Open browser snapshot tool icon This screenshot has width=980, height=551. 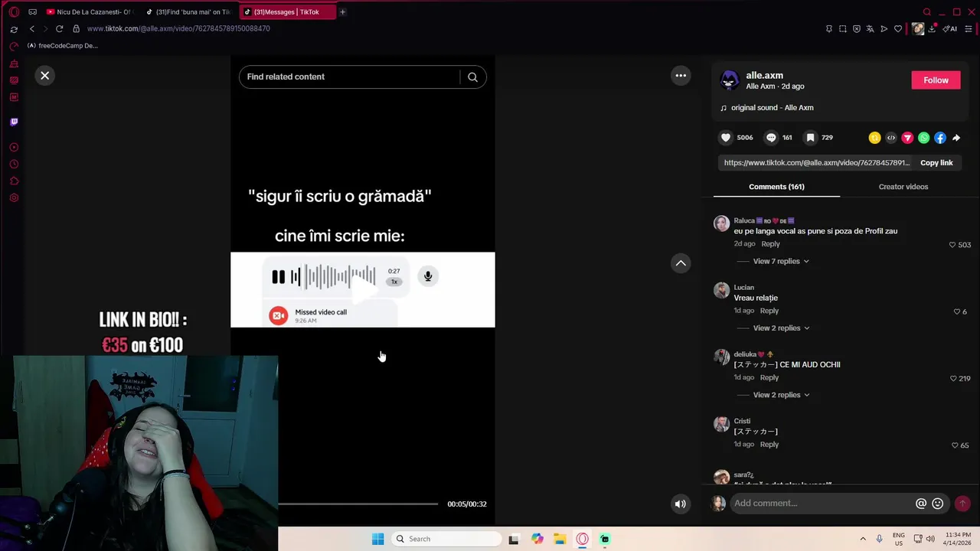click(842, 29)
